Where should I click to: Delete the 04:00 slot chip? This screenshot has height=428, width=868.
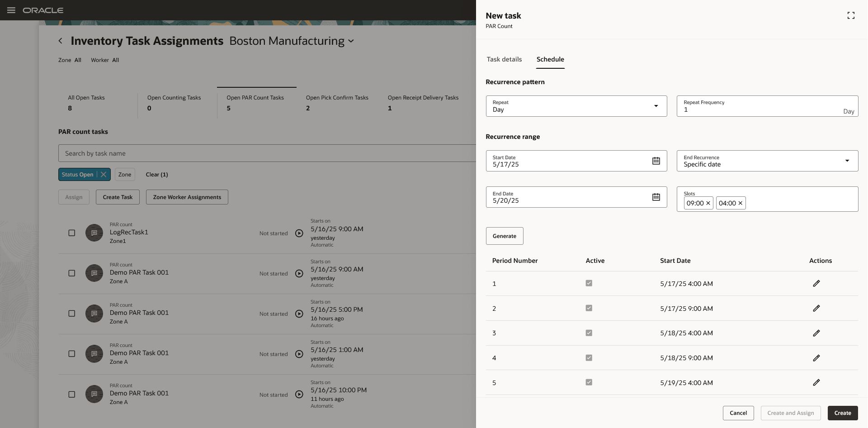pyautogui.click(x=740, y=204)
